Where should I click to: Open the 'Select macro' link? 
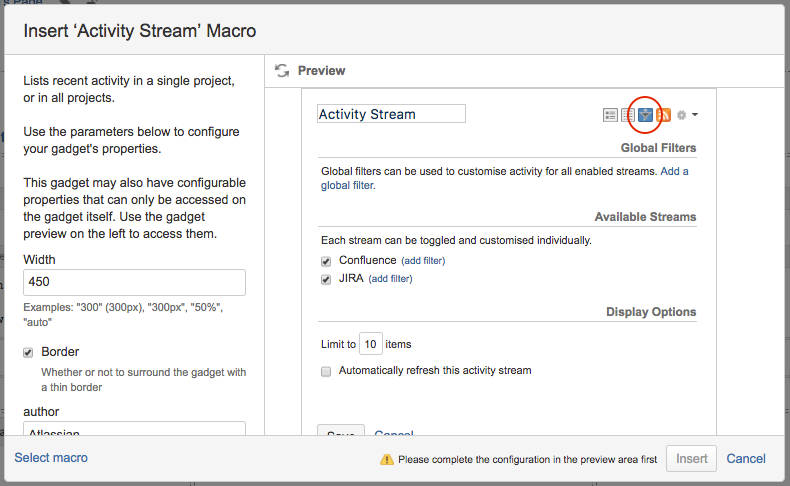pos(51,458)
